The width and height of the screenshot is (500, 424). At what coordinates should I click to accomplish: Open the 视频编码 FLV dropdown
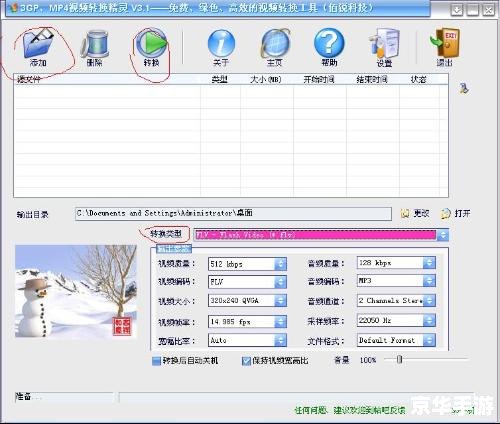pyautogui.click(x=280, y=282)
